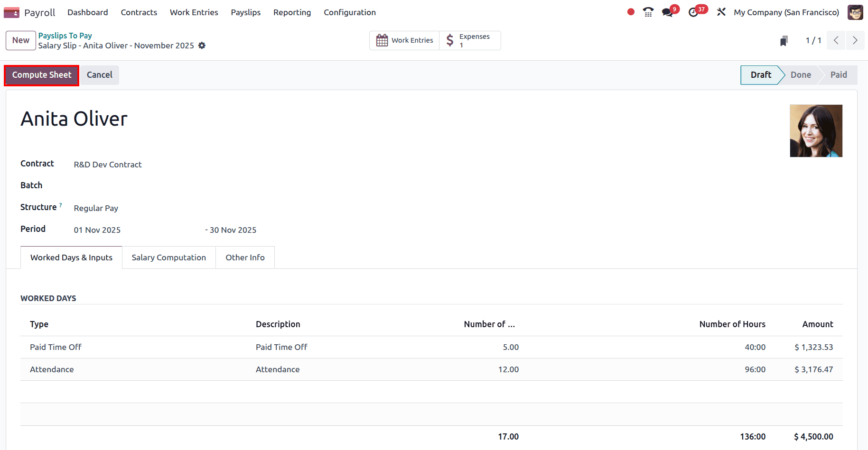Open the Configuration menu

(x=350, y=12)
